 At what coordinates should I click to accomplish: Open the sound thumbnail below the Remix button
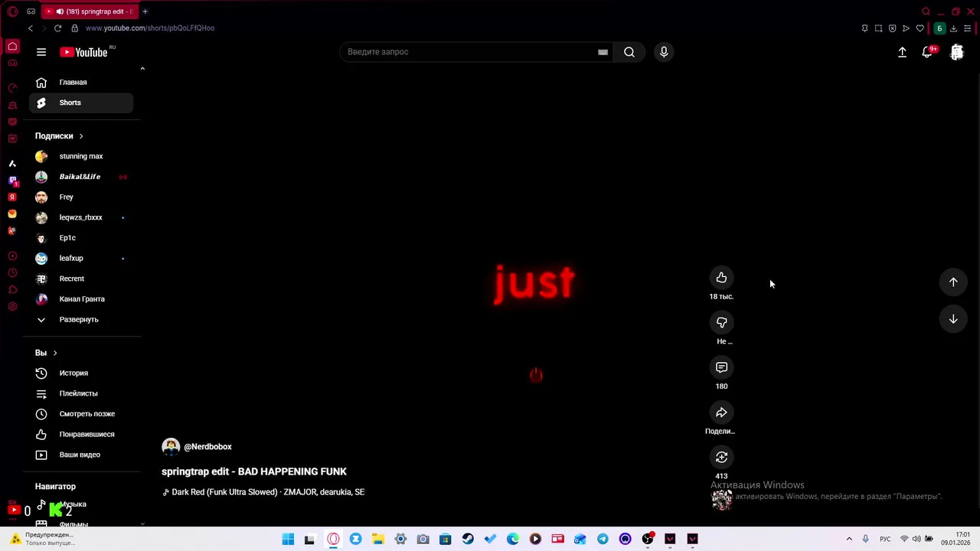(722, 499)
